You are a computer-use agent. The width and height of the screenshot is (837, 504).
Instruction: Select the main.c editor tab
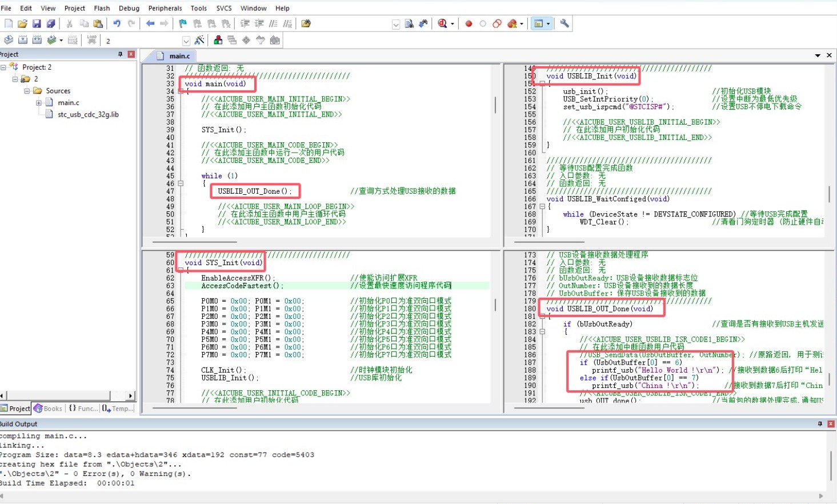pos(174,56)
